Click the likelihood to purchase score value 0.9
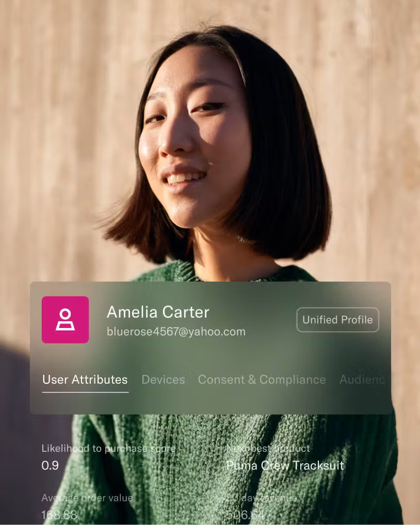The height and width of the screenshot is (525, 420). pos(50,466)
